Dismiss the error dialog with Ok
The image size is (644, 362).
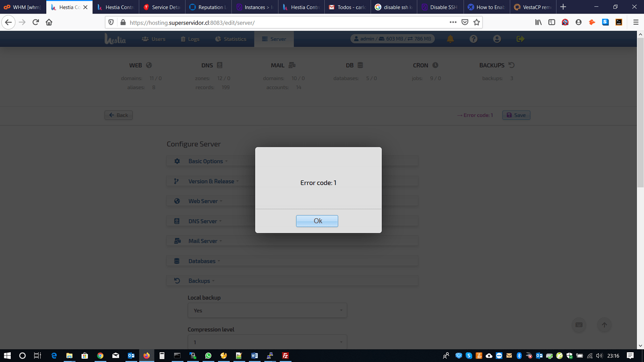(x=317, y=221)
